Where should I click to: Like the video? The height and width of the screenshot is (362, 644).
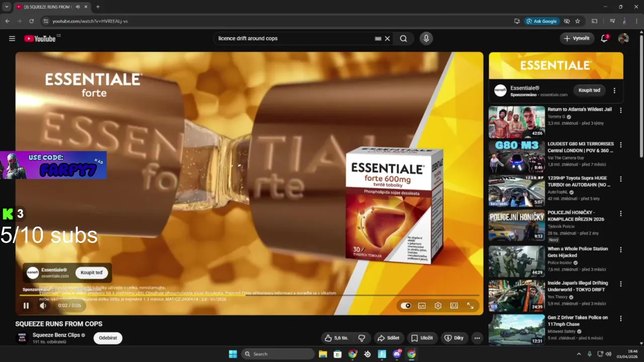coord(337,338)
